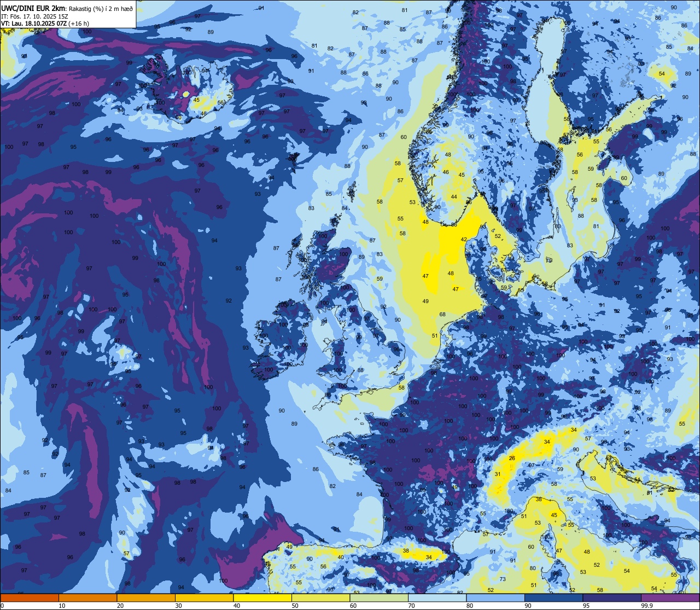Click the legend tick label 40
The height and width of the screenshot is (610, 700).
coord(237,606)
